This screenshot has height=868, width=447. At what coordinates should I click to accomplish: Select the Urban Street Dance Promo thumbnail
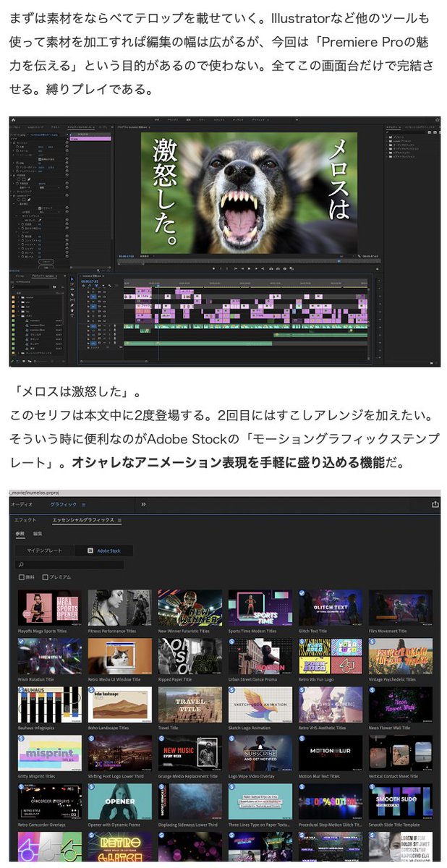260,656
